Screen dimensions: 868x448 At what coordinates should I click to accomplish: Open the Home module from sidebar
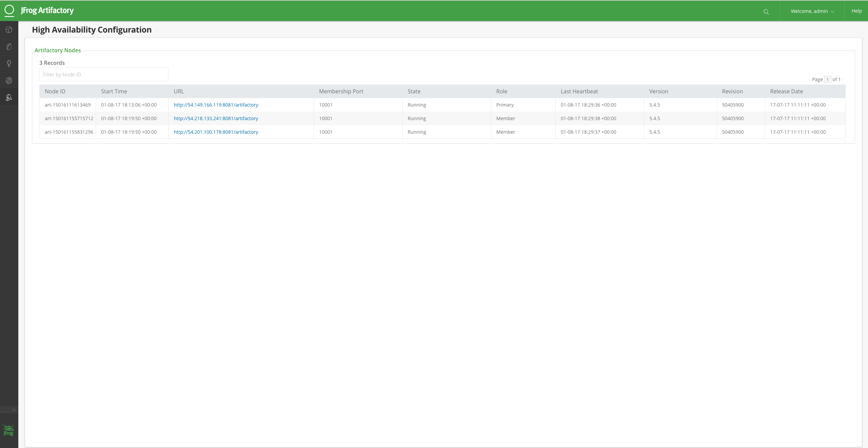(x=9, y=30)
